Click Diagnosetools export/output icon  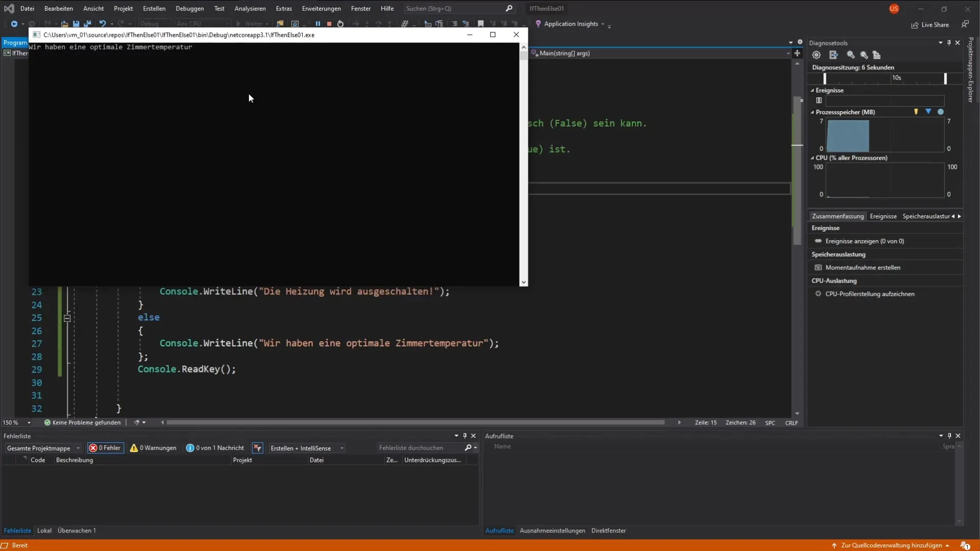click(834, 55)
